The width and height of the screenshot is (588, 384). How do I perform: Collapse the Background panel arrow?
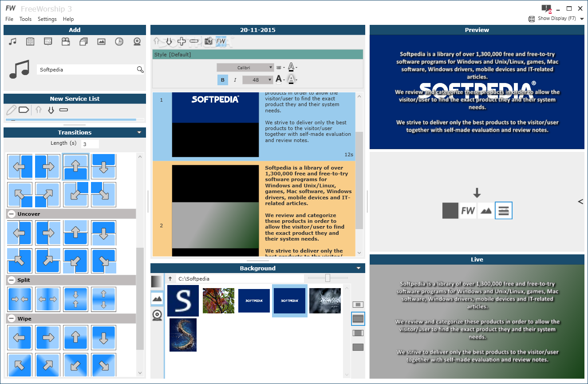[x=359, y=268]
